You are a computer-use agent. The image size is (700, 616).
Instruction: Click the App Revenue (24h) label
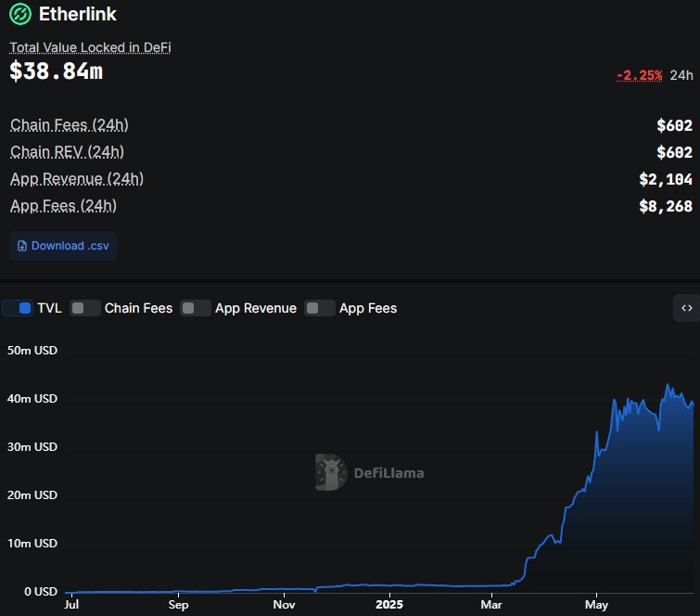coord(77,179)
